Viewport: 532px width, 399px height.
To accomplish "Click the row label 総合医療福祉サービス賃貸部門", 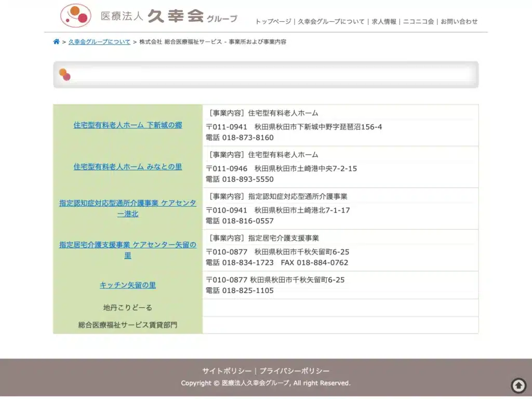I will (128, 325).
